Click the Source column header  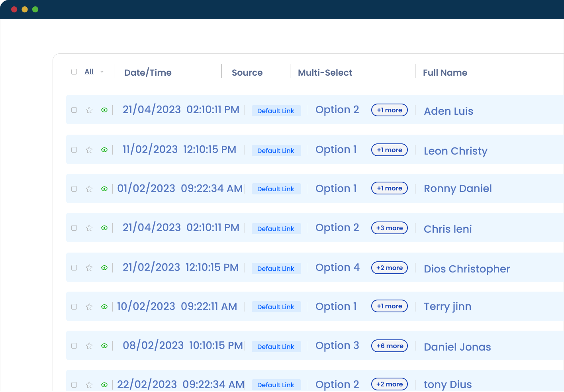pyautogui.click(x=247, y=73)
